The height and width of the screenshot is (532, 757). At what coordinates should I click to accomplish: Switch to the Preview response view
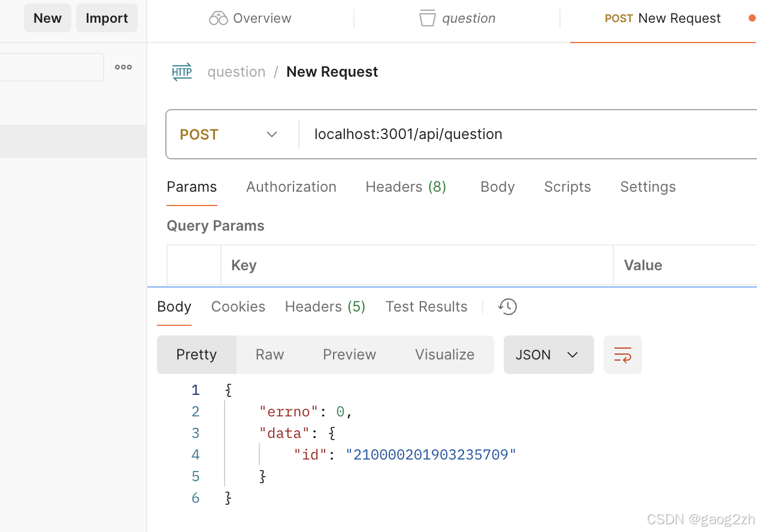pos(349,355)
